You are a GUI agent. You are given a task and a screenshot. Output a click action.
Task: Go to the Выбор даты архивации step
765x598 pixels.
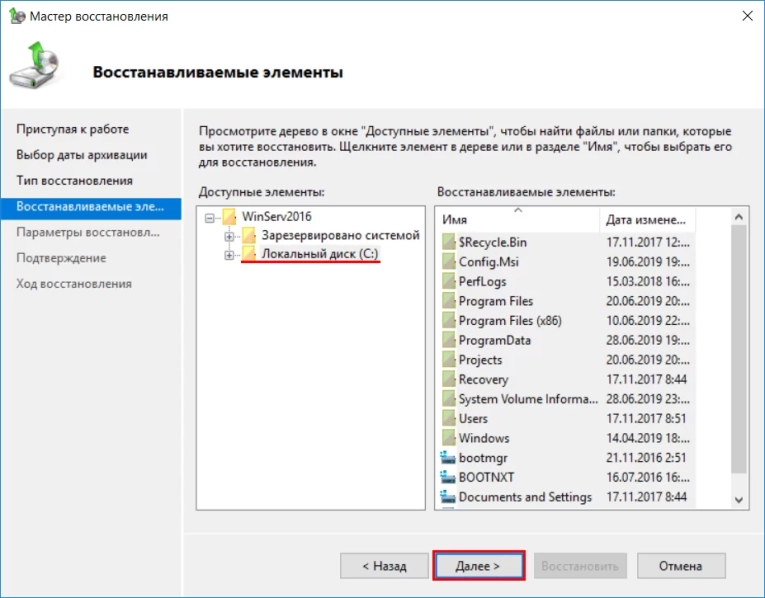pos(81,155)
